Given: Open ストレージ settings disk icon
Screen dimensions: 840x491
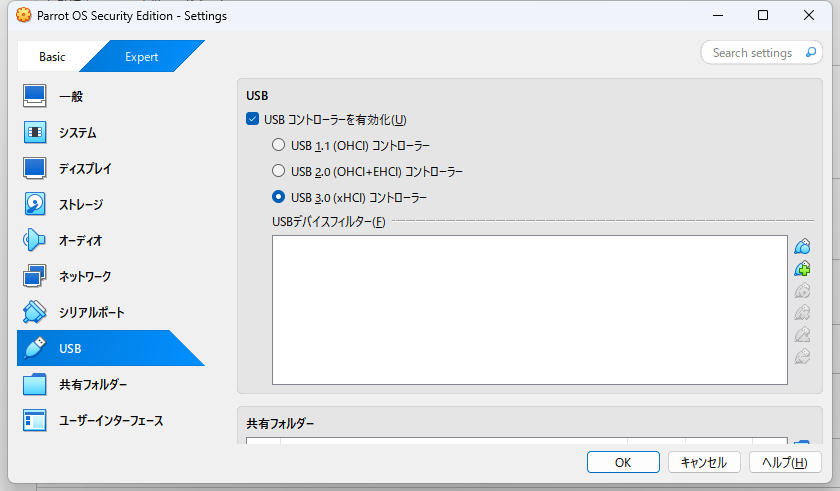Looking at the screenshot, I should coord(34,204).
